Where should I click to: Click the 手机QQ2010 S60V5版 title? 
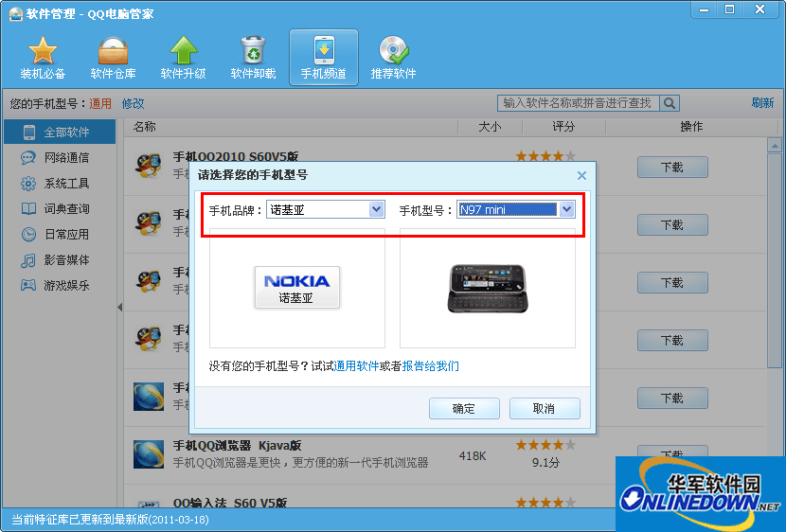click(236, 157)
